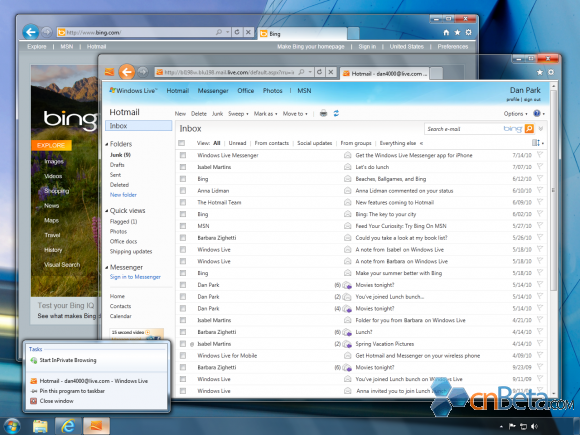Tick the checkbox for Isabel Martins' Let's do lunch

[x=183, y=167]
